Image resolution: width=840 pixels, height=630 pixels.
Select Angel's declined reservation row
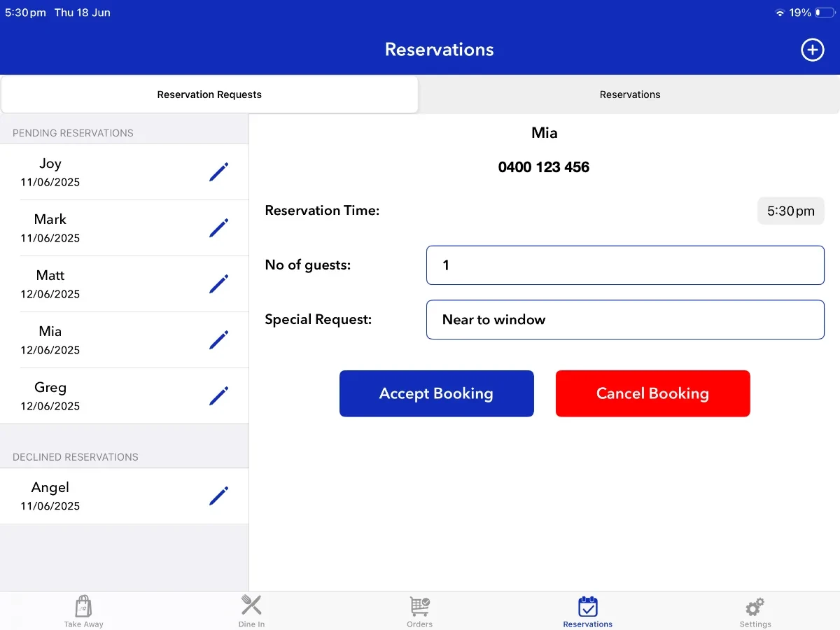tap(125, 496)
